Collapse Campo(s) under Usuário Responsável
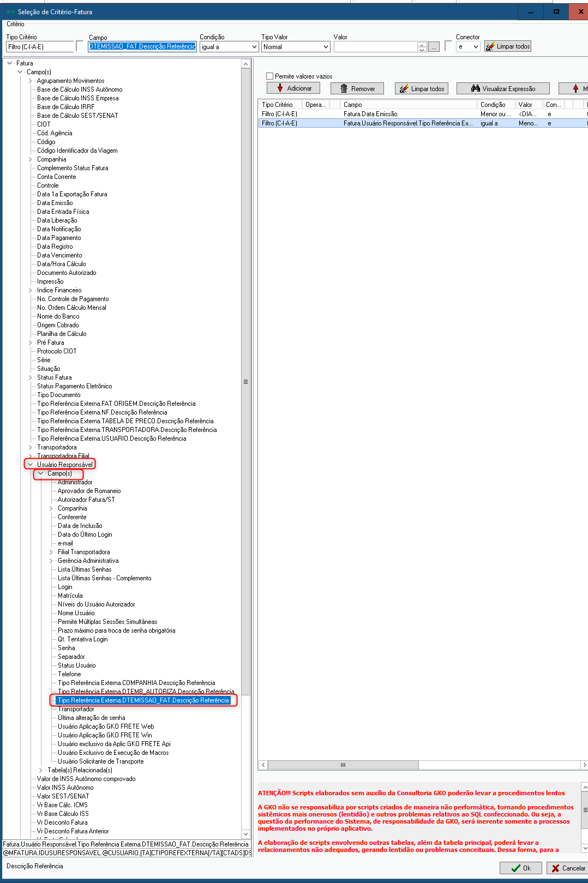This screenshot has width=588, height=883. [x=41, y=473]
